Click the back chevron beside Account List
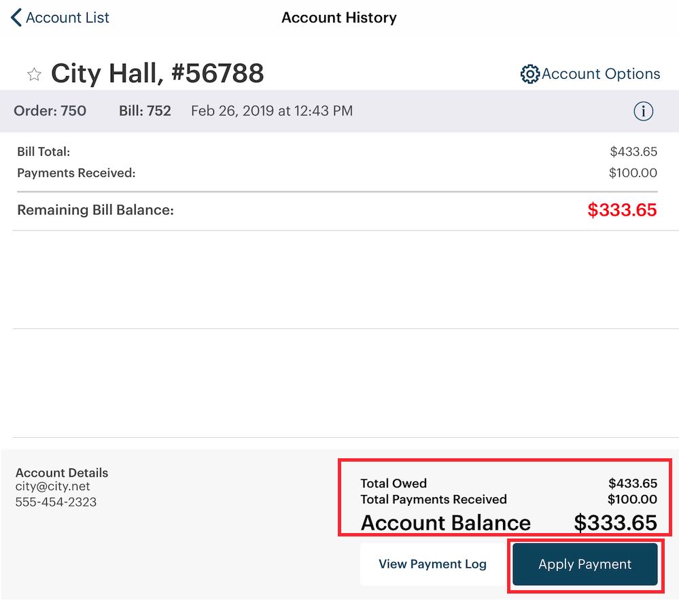The height and width of the screenshot is (616, 679). 15,17
